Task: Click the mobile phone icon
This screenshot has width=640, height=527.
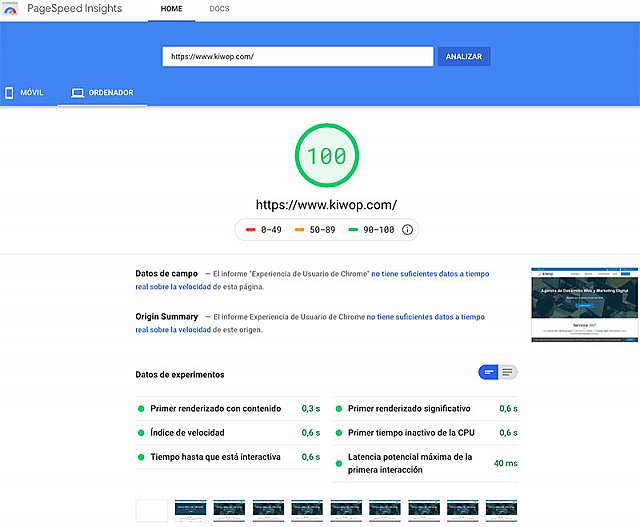Action: (x=9, y=93)
